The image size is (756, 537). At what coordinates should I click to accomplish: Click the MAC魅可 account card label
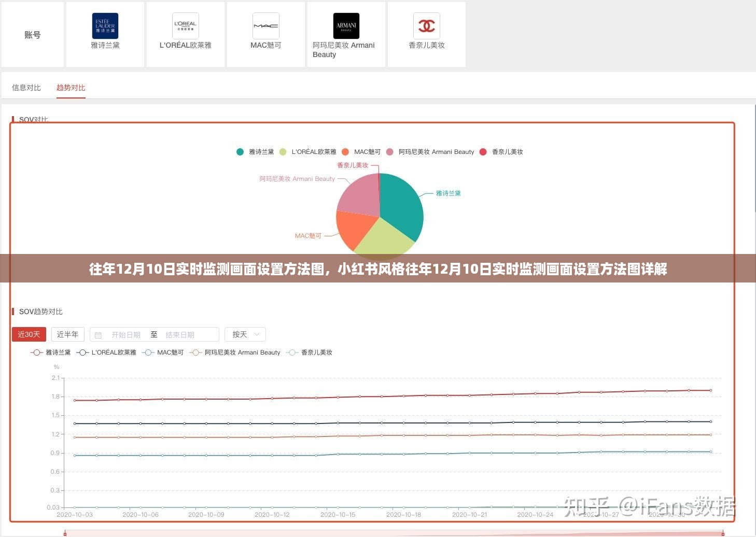[266, 45]
